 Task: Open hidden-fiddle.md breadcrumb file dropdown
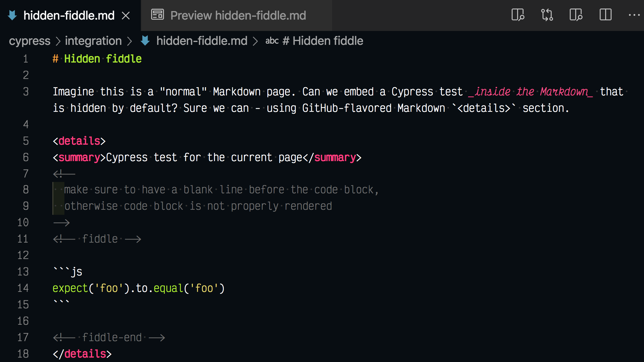201,41
